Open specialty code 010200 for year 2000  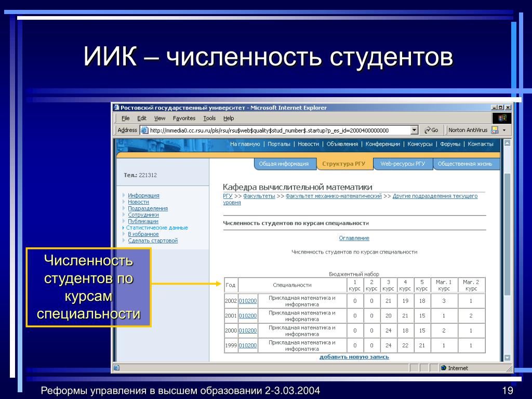tap(248, 331)
